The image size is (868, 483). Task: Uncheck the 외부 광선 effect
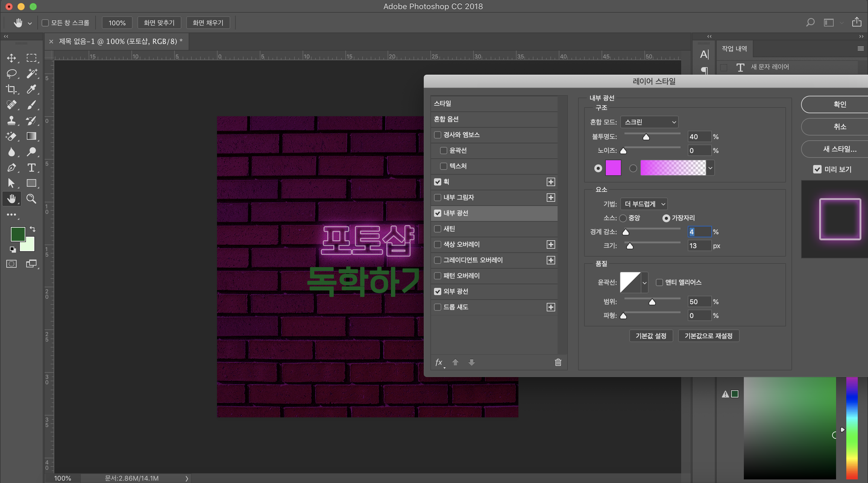pyautogui.click(x=437, y=291)
